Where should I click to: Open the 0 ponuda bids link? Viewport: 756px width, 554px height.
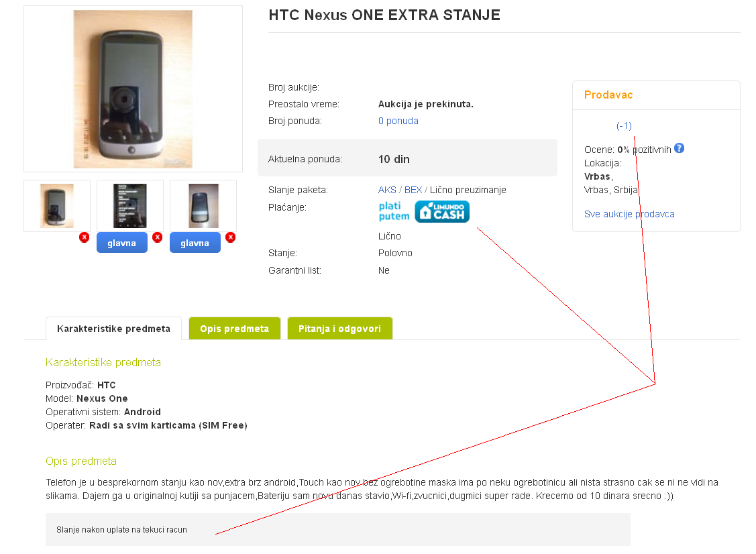398,121
